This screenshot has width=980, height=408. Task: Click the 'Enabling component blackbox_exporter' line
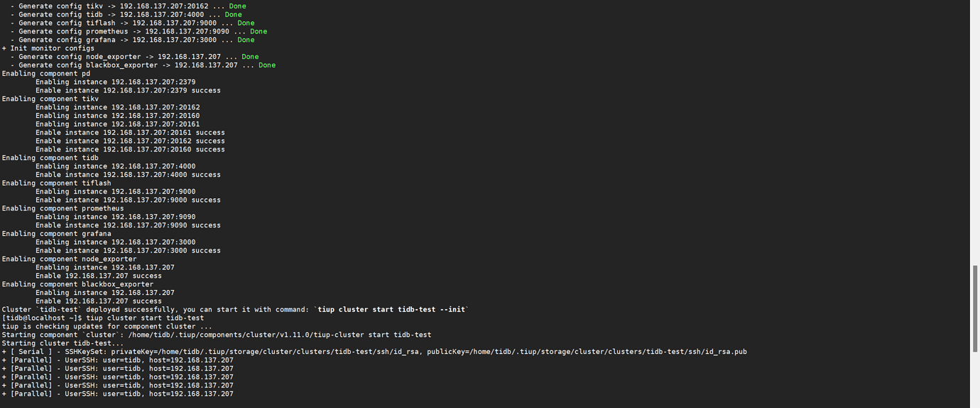(x=77, y=284)
